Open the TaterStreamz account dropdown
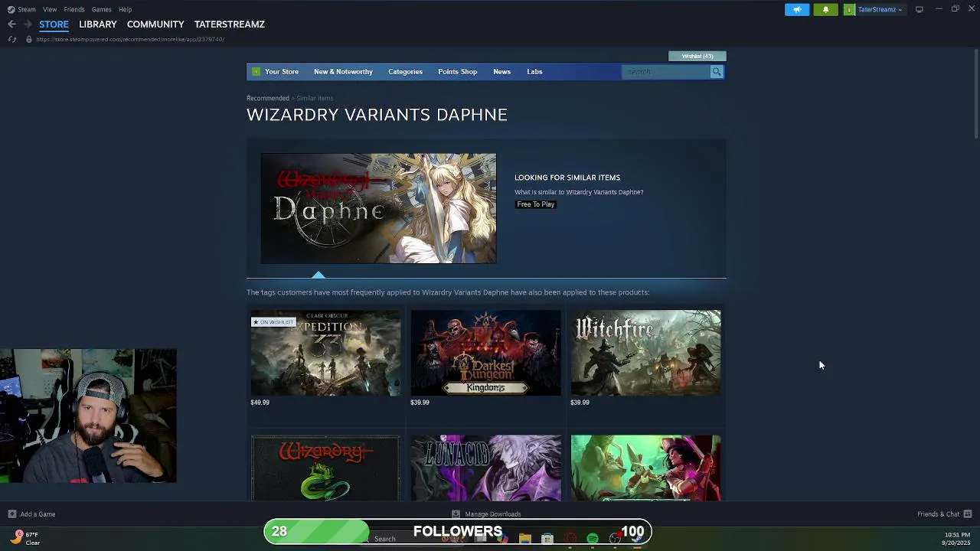 pyautogui.click(x=880, y=9)
